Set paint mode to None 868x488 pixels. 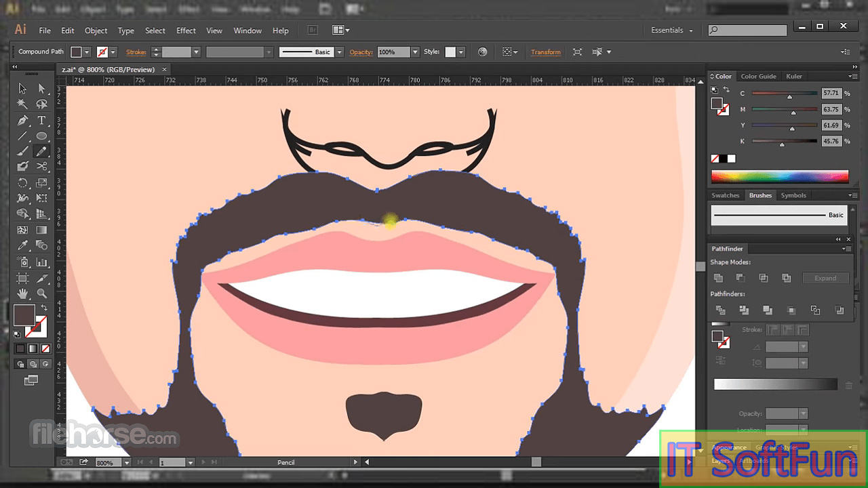pyautogui.click(x=45, y=348)
